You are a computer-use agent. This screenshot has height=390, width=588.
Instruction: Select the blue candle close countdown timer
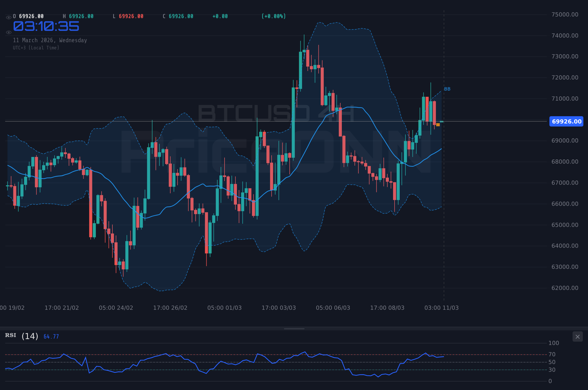(x=46, y=26)
